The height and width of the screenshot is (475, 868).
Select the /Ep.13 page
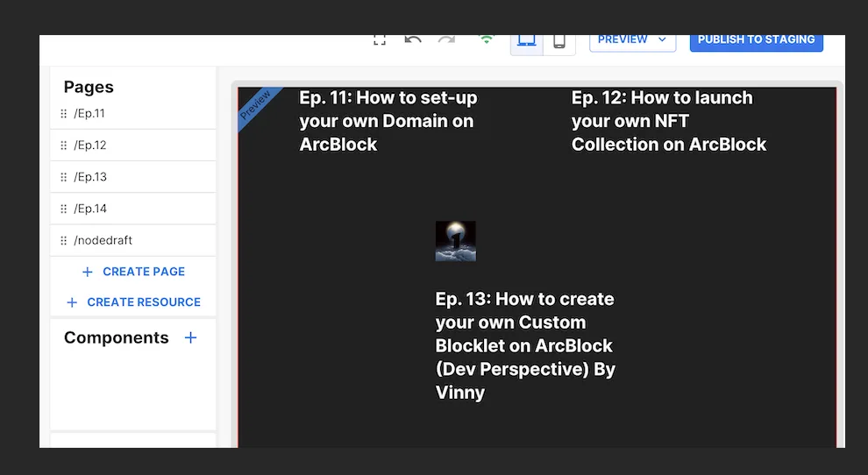pyautogui.click(x=133, y=177)
